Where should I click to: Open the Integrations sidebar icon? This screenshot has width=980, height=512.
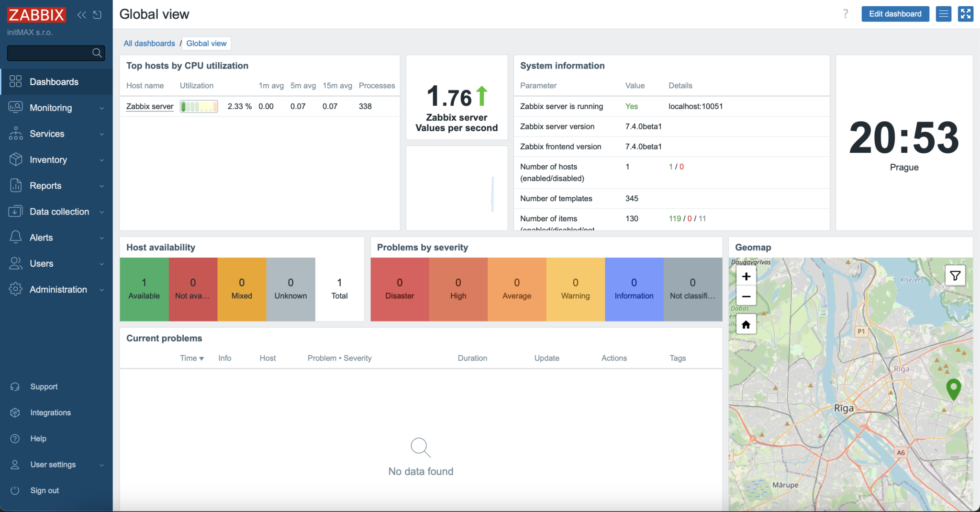click(x=15, y=412)
